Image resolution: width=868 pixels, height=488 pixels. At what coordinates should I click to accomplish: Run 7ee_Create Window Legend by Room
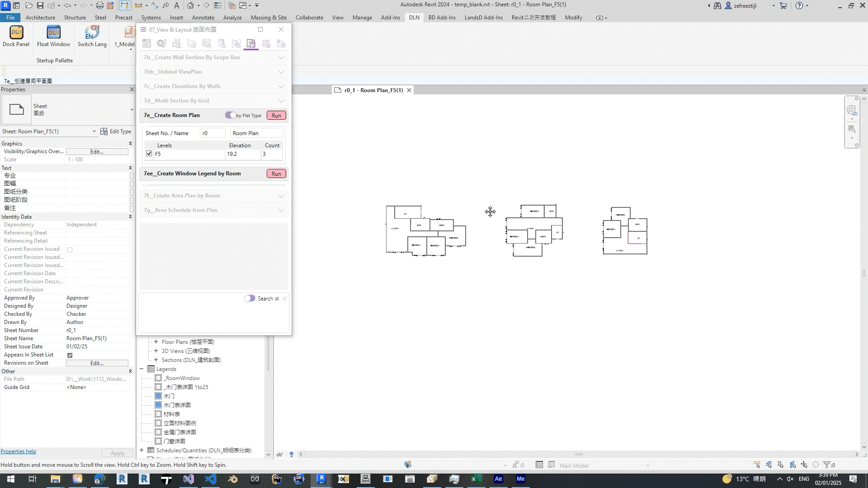point(276,174)
